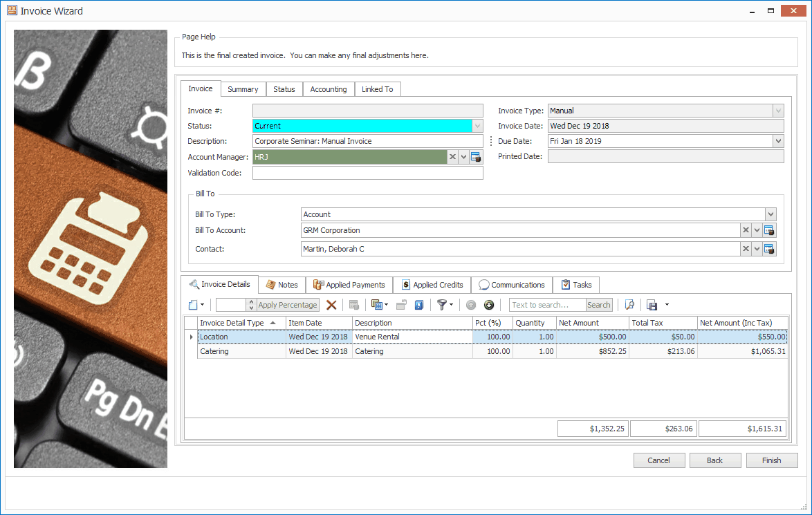Click the Invoice Wizard title bar icon
The height and width of the screenshot is (515, 812).
click(11, 10)
